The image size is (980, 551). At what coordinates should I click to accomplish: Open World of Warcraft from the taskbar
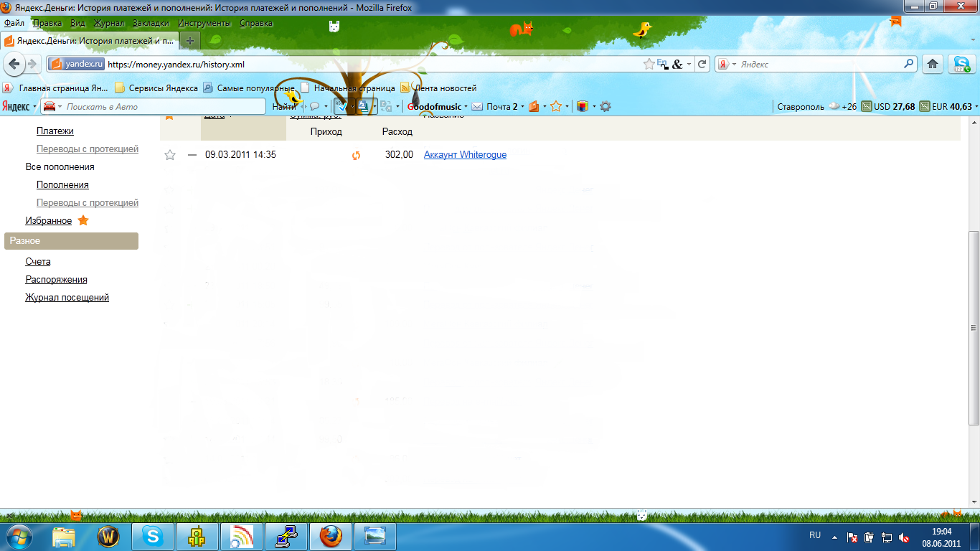click(108, 535)
